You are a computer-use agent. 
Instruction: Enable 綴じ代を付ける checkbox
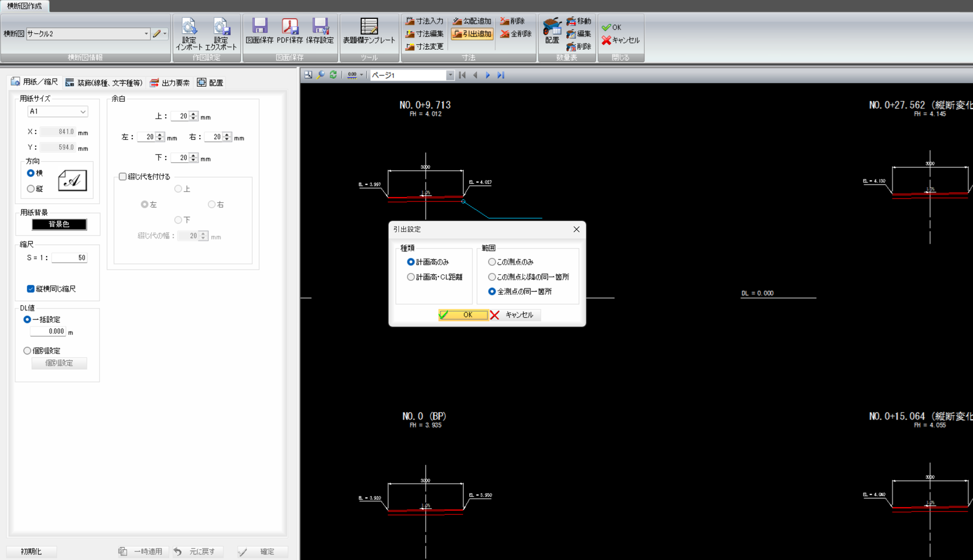tap(123, 176)
